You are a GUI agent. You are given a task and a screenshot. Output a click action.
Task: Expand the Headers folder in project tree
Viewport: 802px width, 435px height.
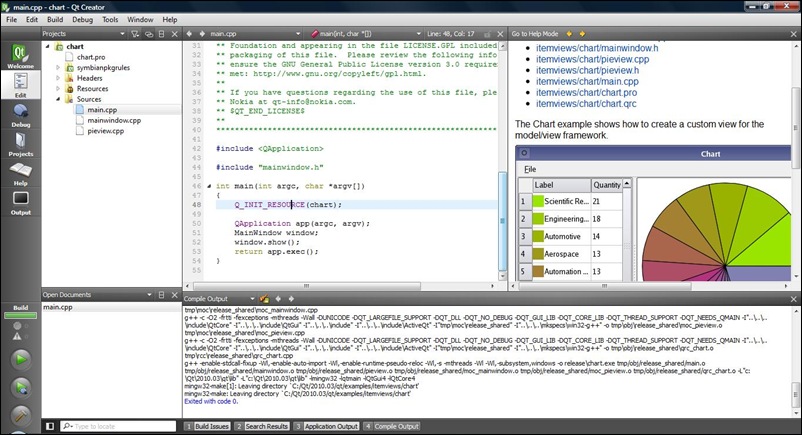pos(58,78)
